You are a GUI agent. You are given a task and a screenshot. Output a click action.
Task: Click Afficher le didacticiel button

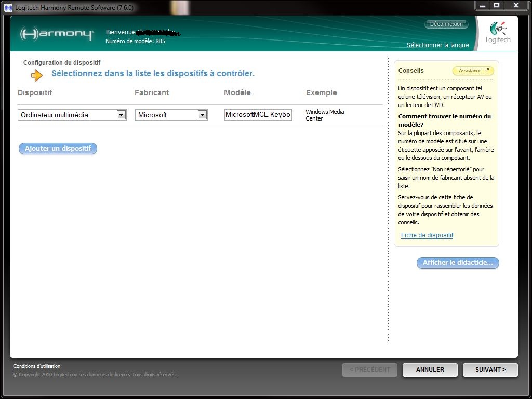(x=458, y=263)
